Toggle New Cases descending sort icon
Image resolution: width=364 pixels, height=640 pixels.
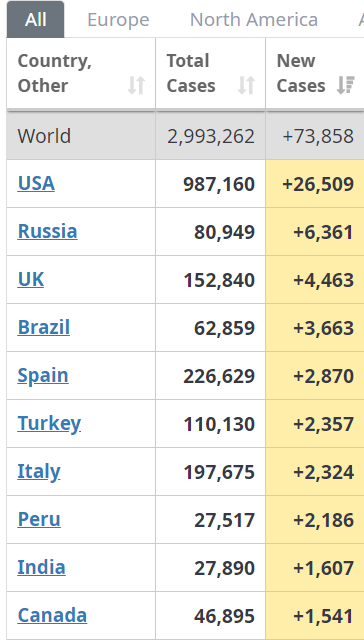click(x=346, y=86)
